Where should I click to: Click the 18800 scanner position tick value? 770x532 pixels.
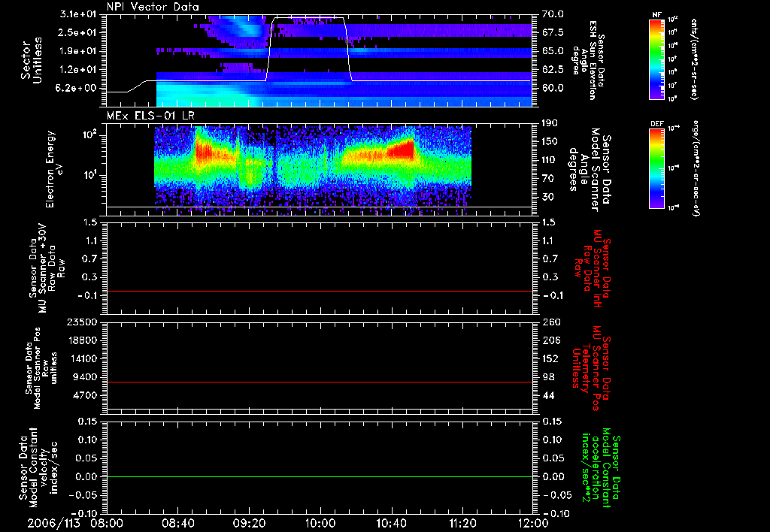(83, 340)
